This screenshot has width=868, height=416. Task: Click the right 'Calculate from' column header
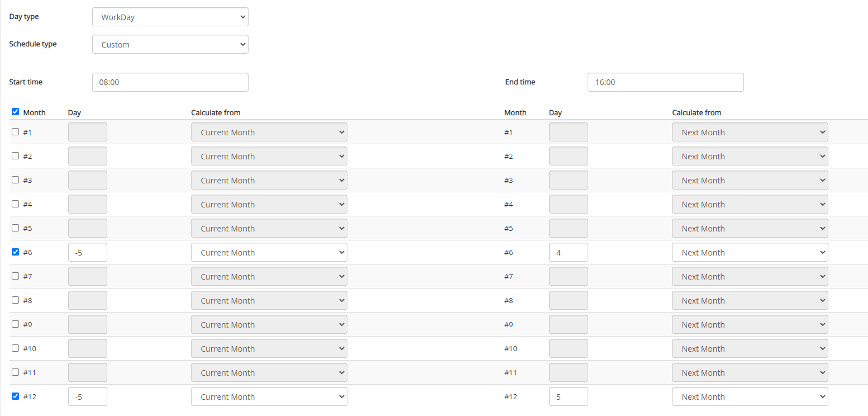697,112
